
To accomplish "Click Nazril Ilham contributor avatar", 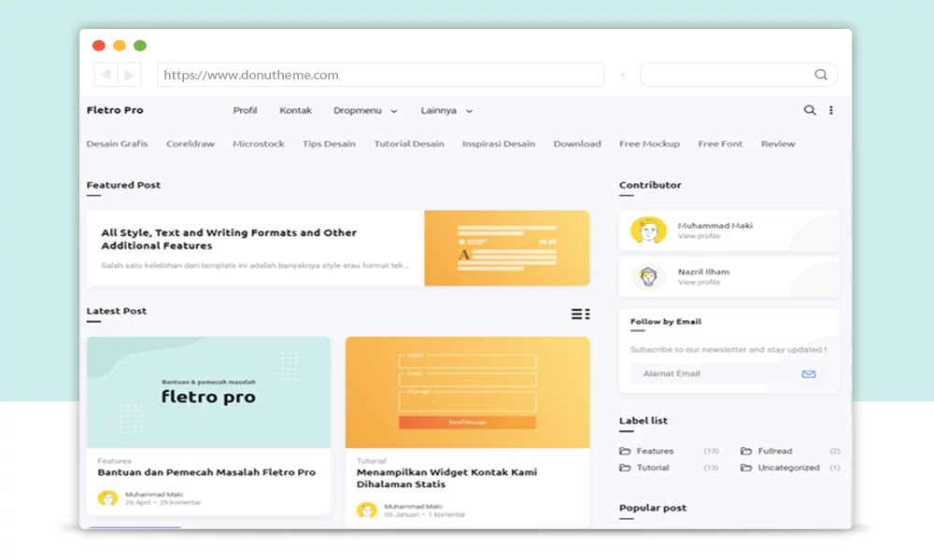I will click(648, 276).
